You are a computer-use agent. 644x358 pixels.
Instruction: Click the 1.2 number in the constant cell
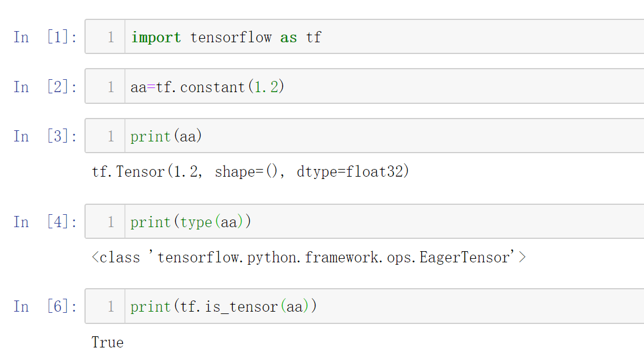click(266, 87)
